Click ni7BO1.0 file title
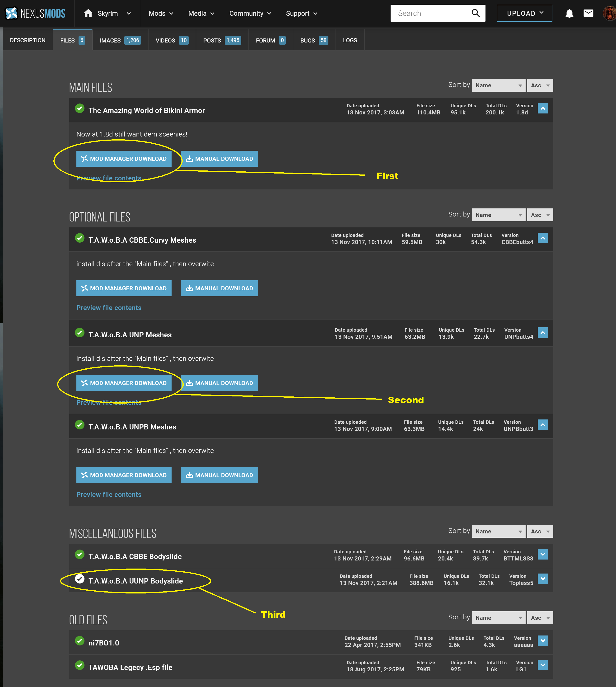This screenshot has height=687, width=616. coord(104,643)
